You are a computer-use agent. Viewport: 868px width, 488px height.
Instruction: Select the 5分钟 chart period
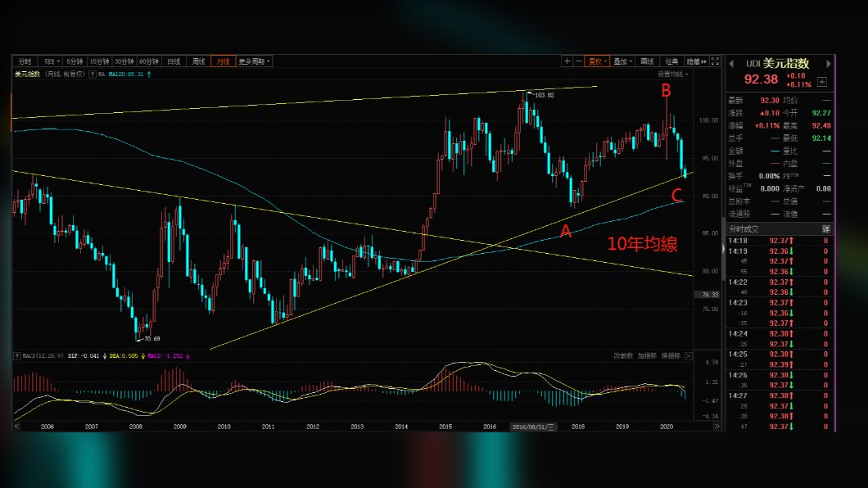pos(75,61)
